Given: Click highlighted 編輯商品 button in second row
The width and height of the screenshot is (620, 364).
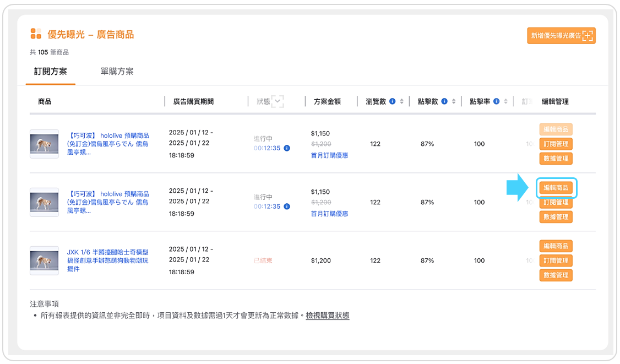Looking at the screenshot, I should click(x=556, y=188).
